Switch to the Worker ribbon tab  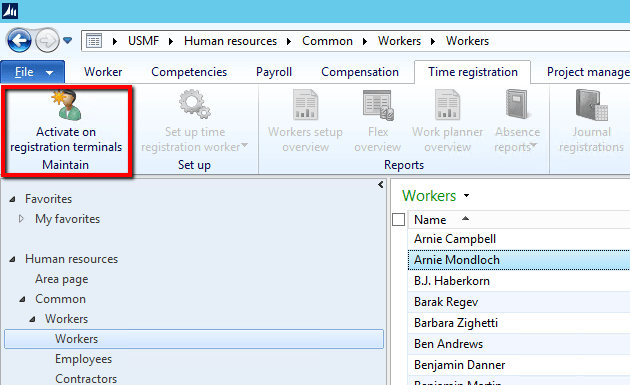[x=103, y=72]
